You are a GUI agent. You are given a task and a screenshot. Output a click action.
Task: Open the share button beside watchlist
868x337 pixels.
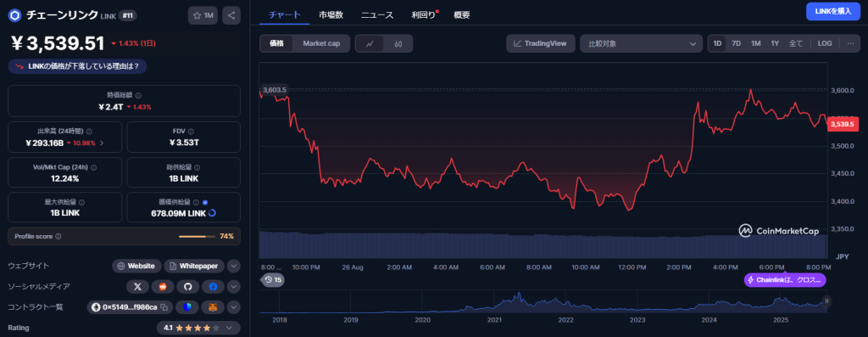pos(231,15)
